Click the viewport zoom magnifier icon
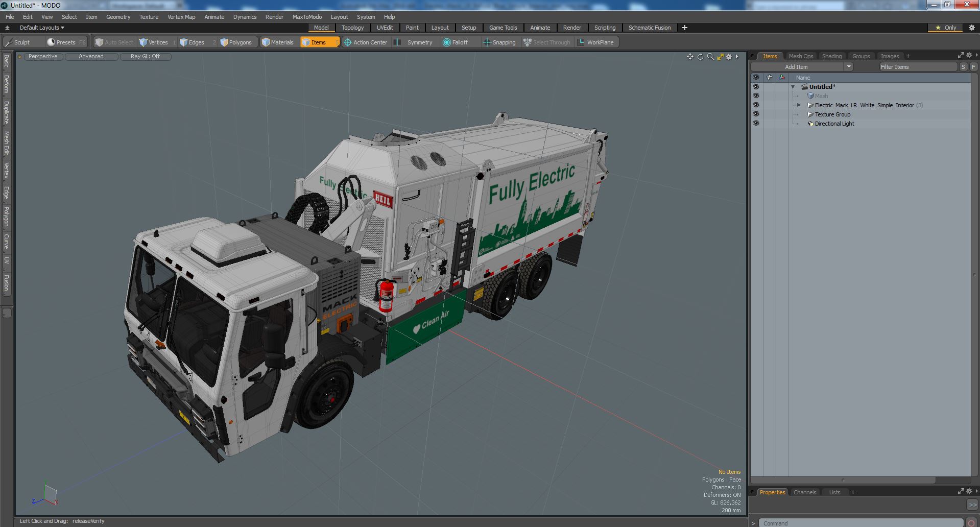Viewport: 980px width, 527px height. point(710,57)
